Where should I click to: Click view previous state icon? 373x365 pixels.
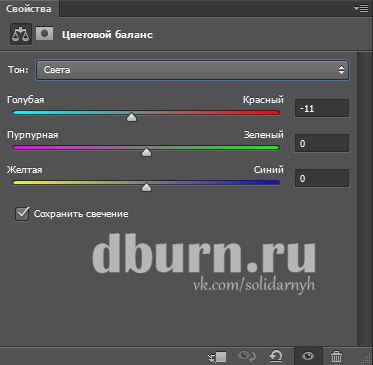[x=246, y=356]
